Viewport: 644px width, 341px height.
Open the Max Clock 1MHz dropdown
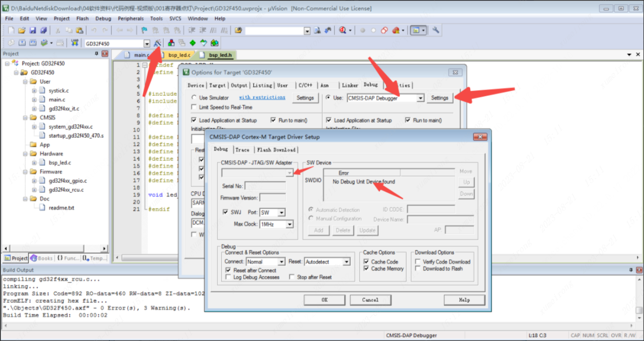(289, 224)
